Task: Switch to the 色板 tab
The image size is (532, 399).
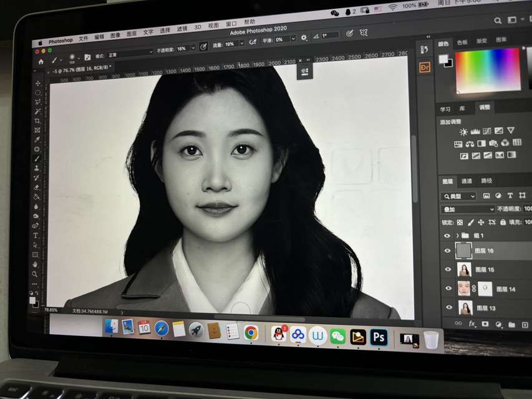Action: pyautogui.click(x=462, y=42)
